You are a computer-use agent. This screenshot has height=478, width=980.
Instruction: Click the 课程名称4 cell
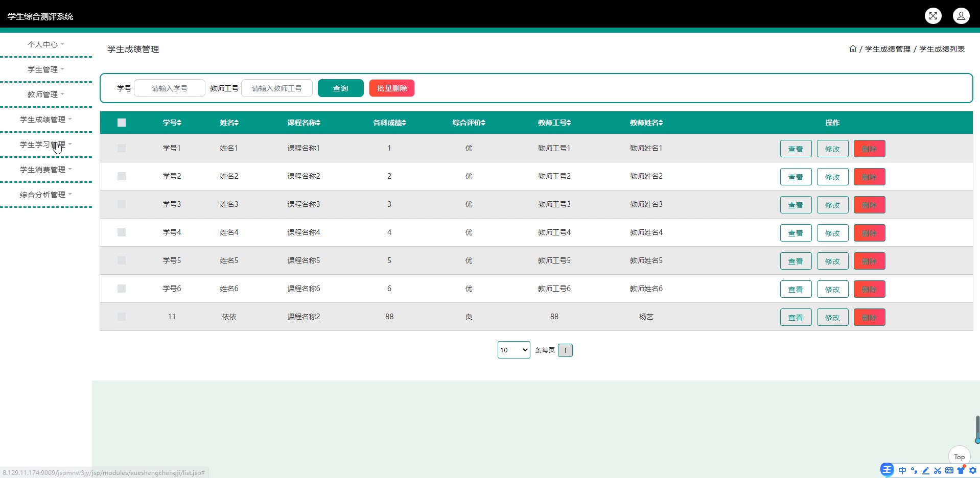point(304,232)
